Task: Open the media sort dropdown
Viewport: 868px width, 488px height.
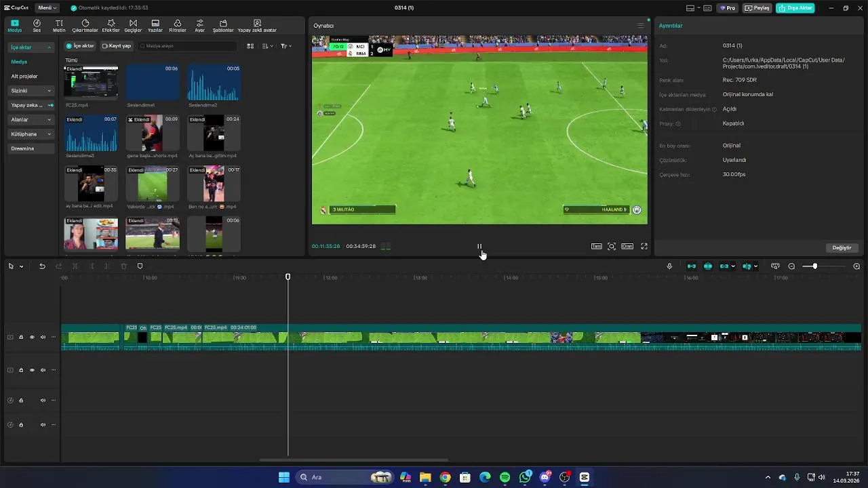Action: pyautogui.click(x=267, y=46)
